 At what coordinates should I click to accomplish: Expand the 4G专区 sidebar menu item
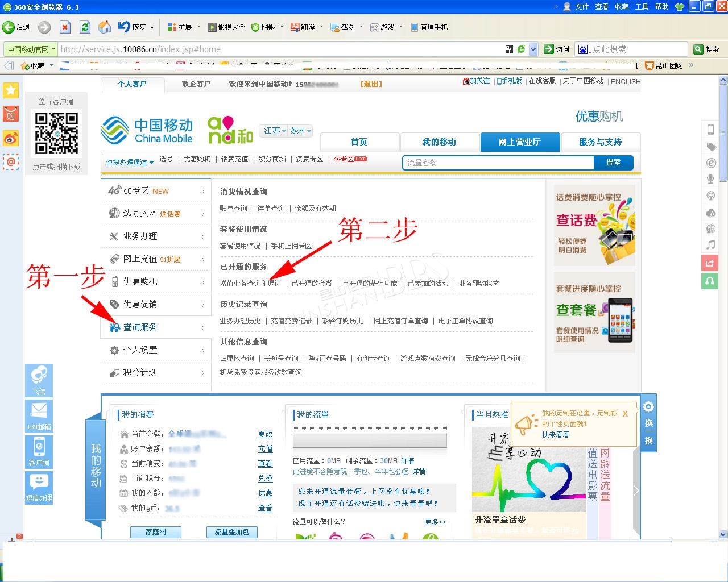click(x=156, y=191)
